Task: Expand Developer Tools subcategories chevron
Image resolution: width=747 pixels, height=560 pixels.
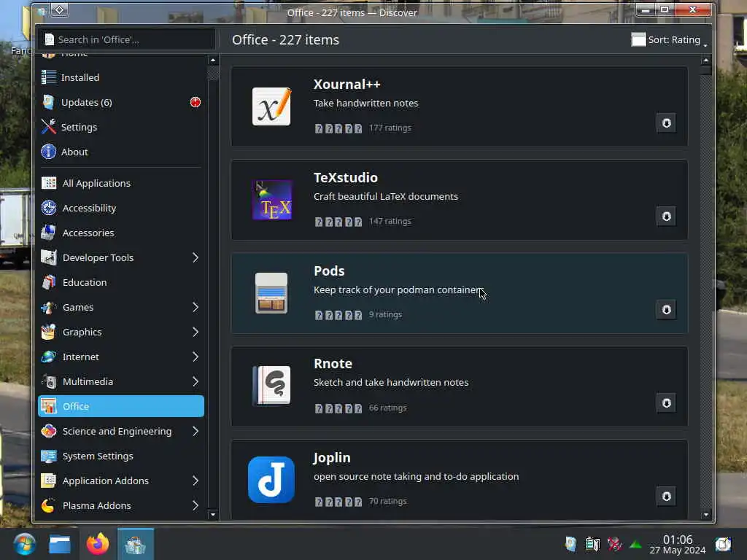Action: pos(196,257)
